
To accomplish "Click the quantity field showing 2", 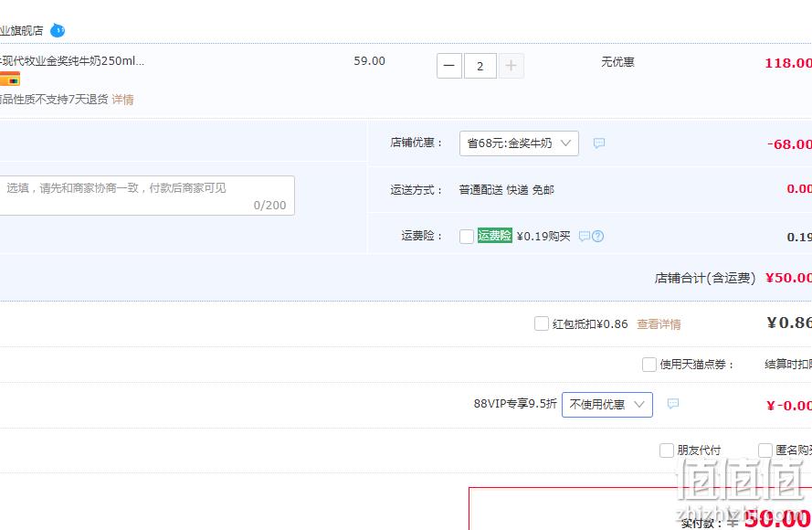I will pyautogui.click(x=480, y=66).
